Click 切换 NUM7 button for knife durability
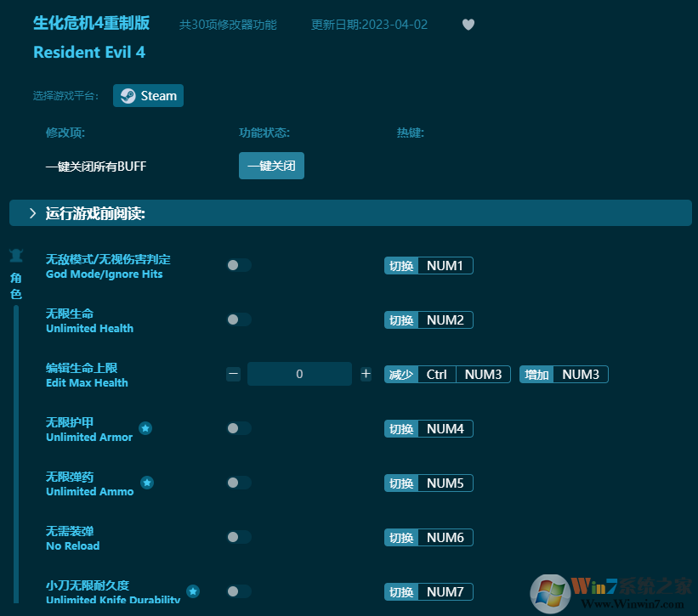 [x=428, y=591]
